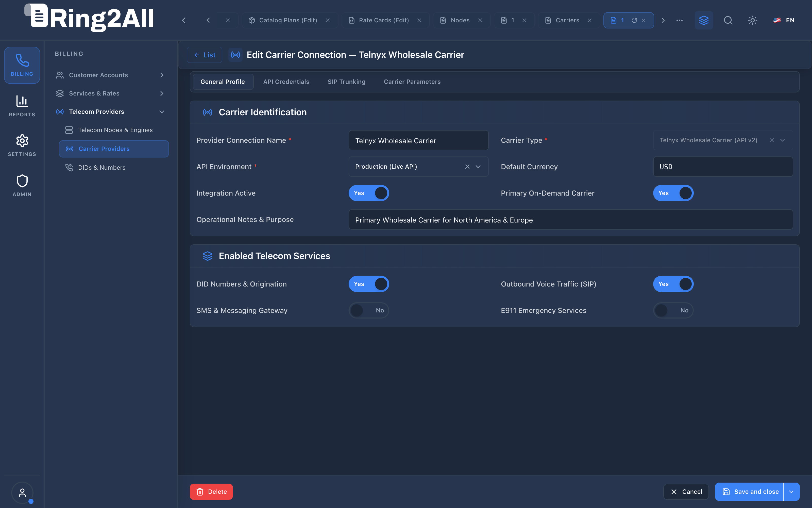The width and height of the screenshot is (812, 508).
Task: Reload the active tab via refresh icon
Action: point(634,20)
